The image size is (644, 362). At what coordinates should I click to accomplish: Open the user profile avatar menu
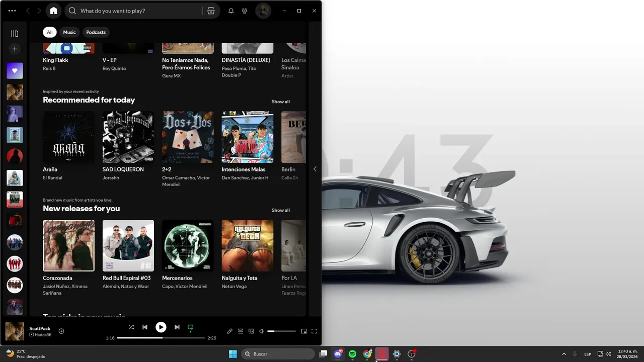coord(263,11)
